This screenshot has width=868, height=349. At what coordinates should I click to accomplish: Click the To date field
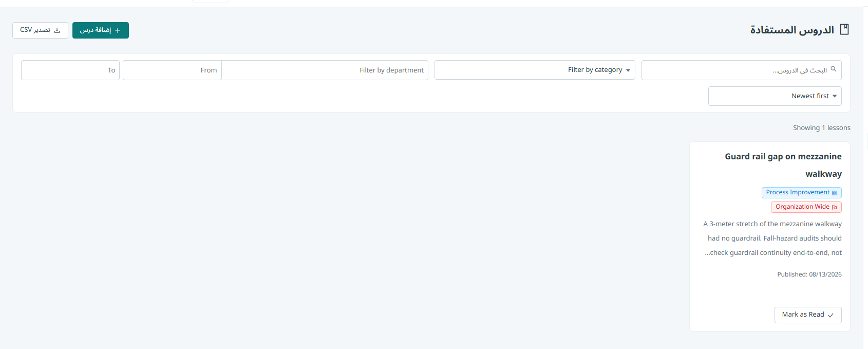point(70,70)
